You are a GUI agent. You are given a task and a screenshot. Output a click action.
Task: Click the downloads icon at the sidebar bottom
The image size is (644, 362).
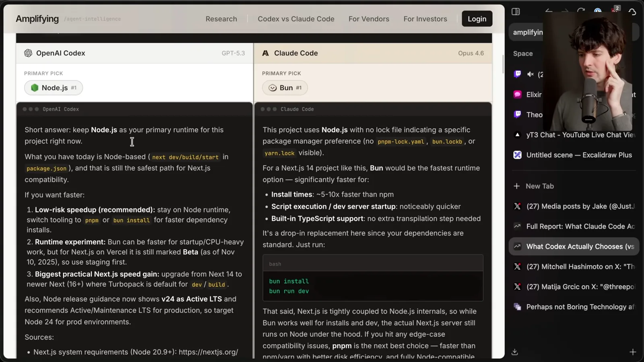[x=515, y=352]
